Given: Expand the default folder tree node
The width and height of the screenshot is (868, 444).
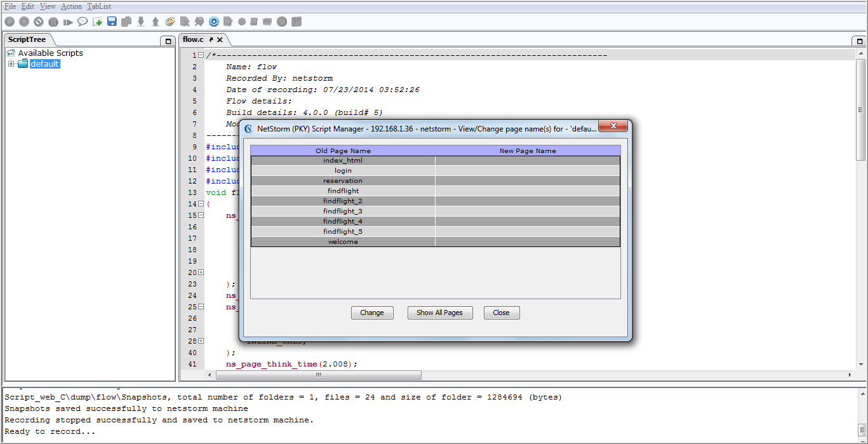Looking at the screenshot, I should [x=11, y=64].
